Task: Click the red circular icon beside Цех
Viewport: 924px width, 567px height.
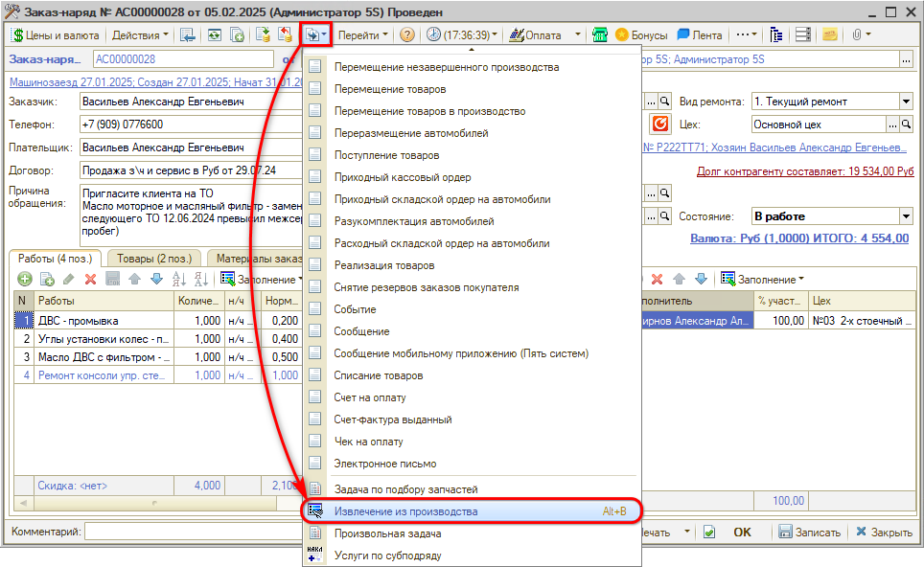Action: coord(659,125)
